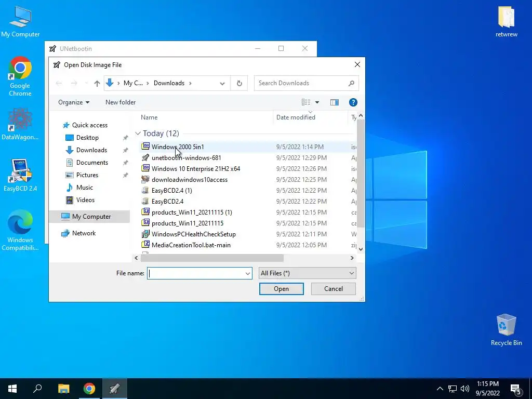Screen dimensions: 532x399
Task: Show hidden tray icons chevron
Action: (x=440, y=389)
